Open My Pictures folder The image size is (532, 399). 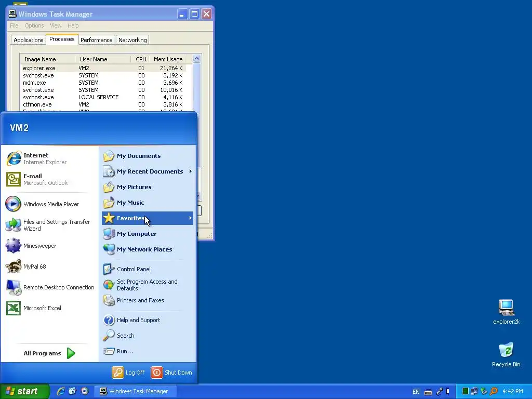coord(148,187)
